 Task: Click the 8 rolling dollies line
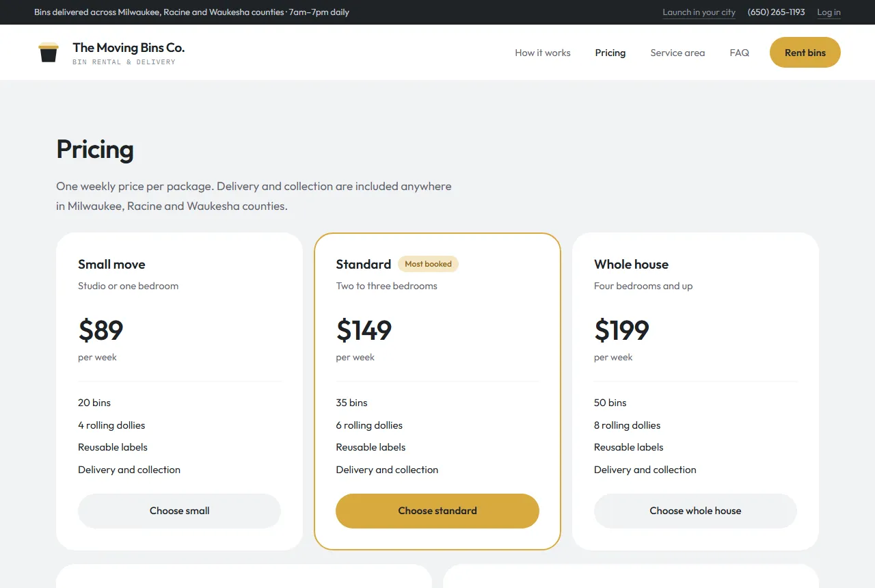628,425
